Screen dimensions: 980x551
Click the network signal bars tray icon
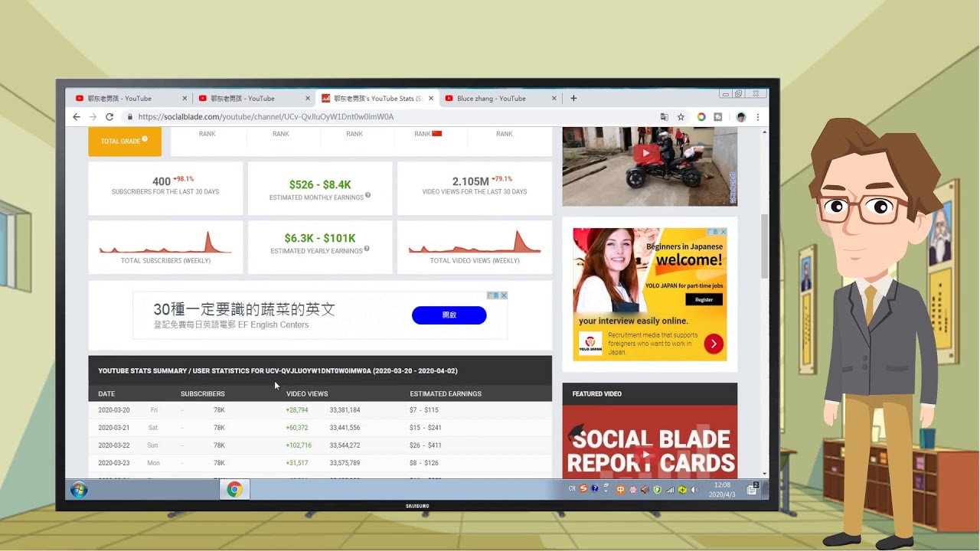pyautogui.click(x=670, y=489)
